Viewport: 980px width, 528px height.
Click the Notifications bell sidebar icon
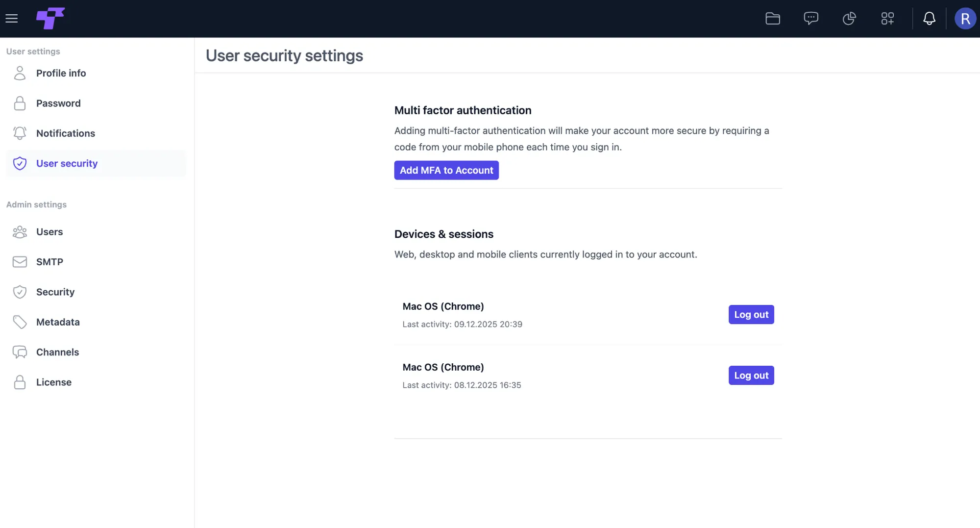click(20, 133)
